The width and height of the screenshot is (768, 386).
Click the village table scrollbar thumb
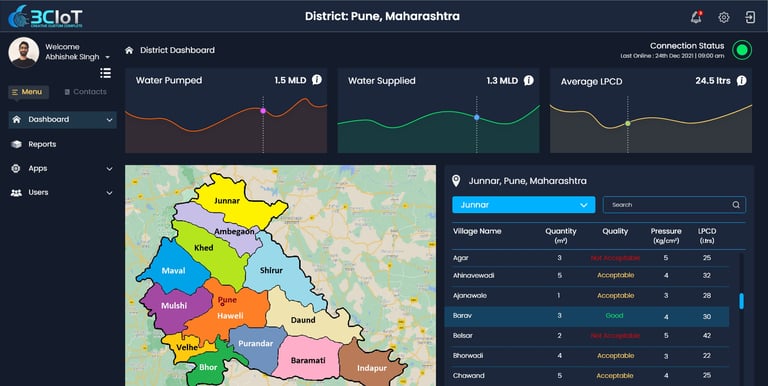coord(742,301)
